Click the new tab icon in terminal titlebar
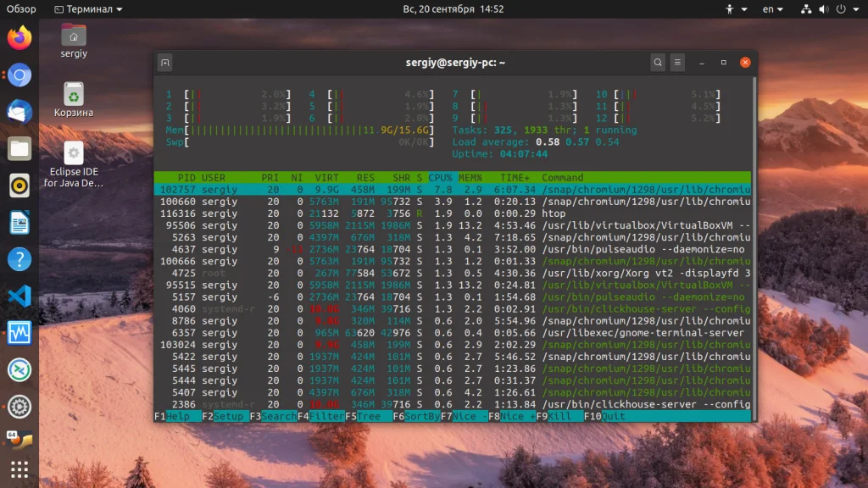 point(166,63)
